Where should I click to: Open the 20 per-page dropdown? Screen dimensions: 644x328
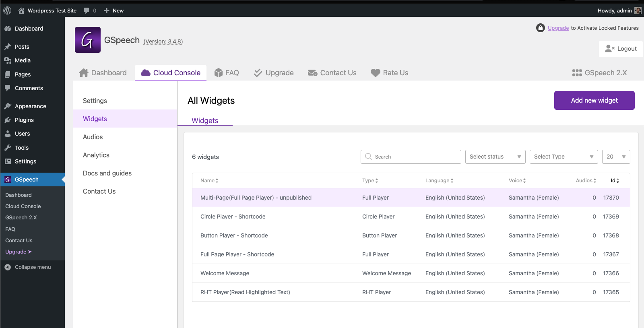(616, 157)
